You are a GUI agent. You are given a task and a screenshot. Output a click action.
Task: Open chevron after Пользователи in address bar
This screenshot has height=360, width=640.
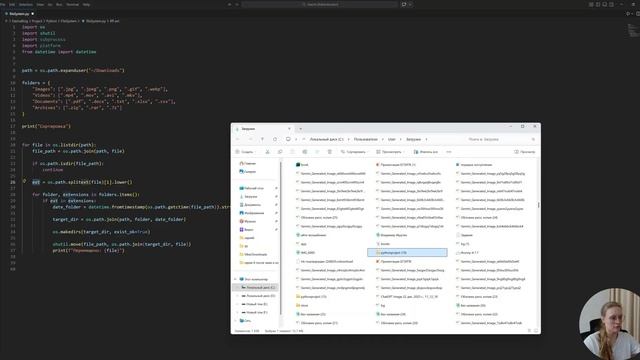pos(382,140)
